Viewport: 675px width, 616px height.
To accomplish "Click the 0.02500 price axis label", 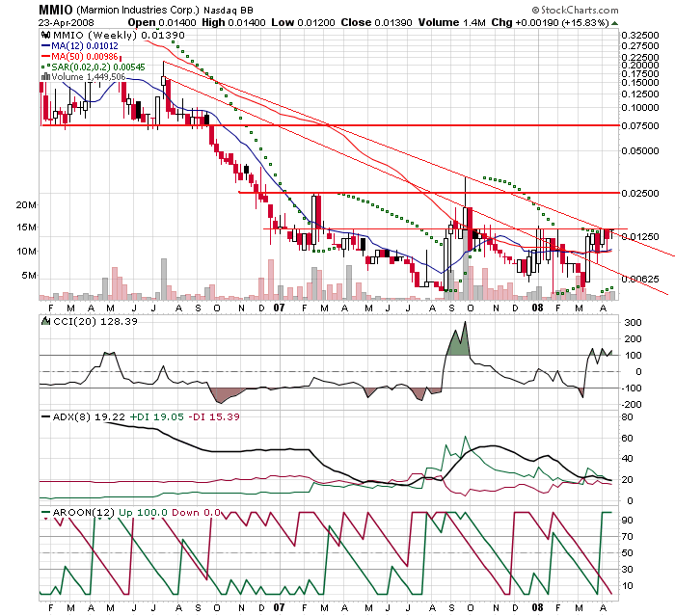I will coord(639,193).
